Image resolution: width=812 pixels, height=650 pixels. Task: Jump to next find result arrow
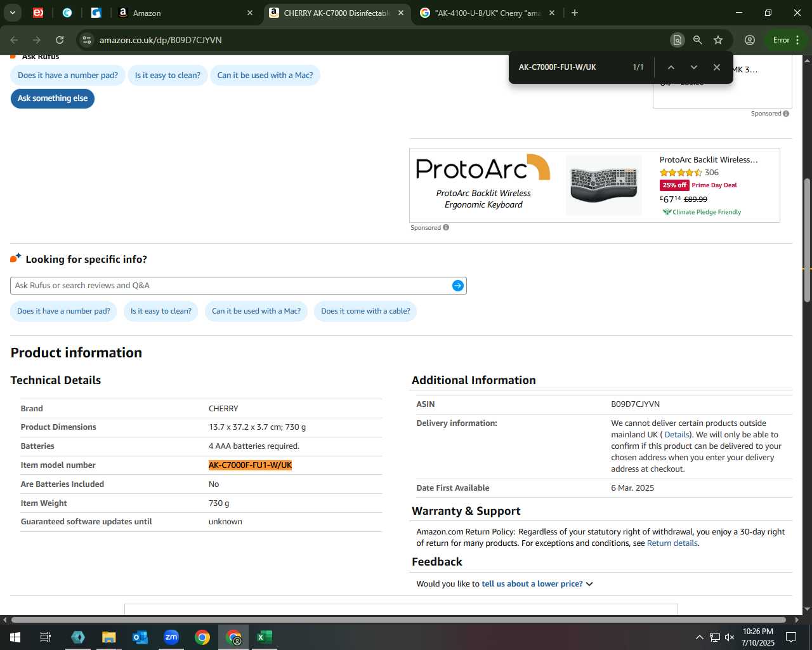click(693, 67)
